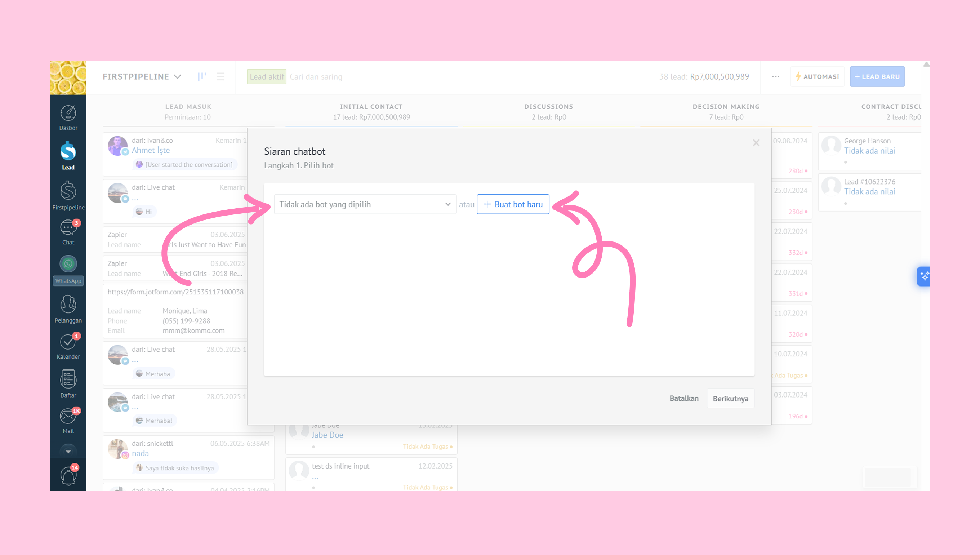Image resolution: width=980 pixels, height=555 pixels.
Task: Click LEAD MASUK column header
Action: (188, 107)
